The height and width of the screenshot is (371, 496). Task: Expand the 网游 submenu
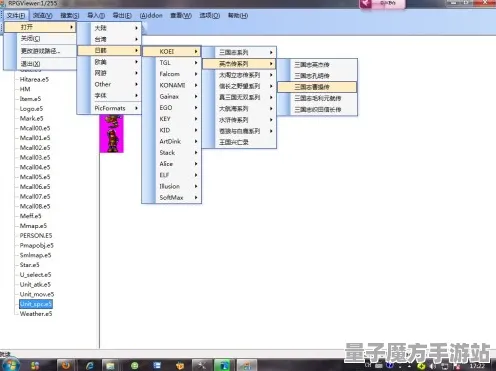coord(109,73)
